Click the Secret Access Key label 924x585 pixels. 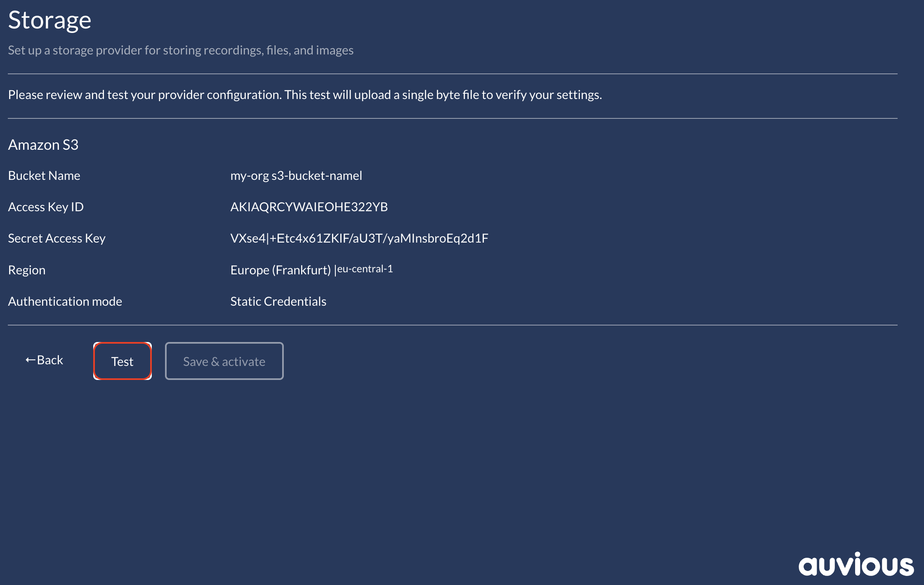[x=57, y=238]
